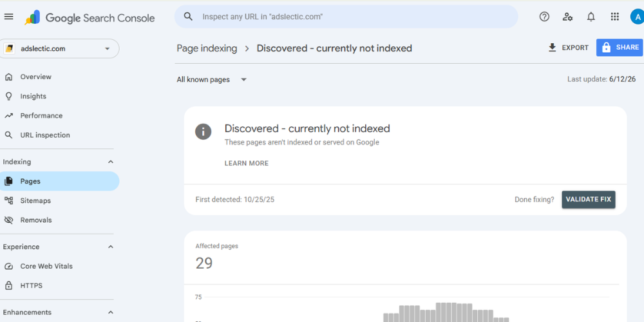Go back to Page indexing breadcrumb
This screenshot has width=644, height=322.
coord(207,48)
